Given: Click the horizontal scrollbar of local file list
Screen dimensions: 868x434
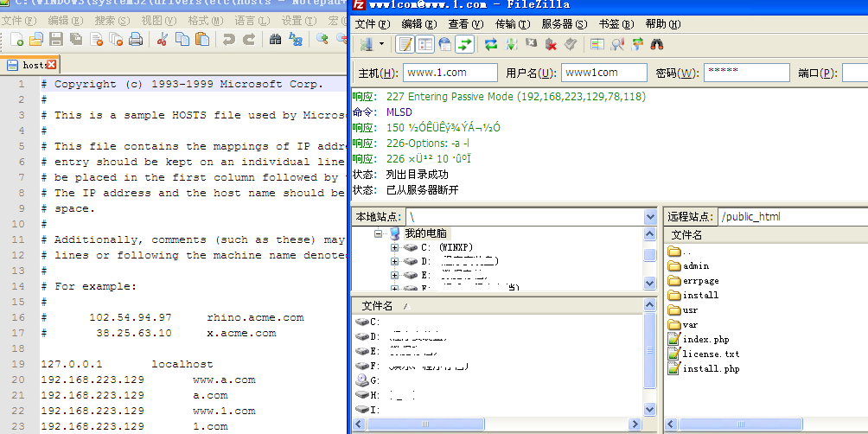Looking at the screenshot, I should click(x=501, y=425).
